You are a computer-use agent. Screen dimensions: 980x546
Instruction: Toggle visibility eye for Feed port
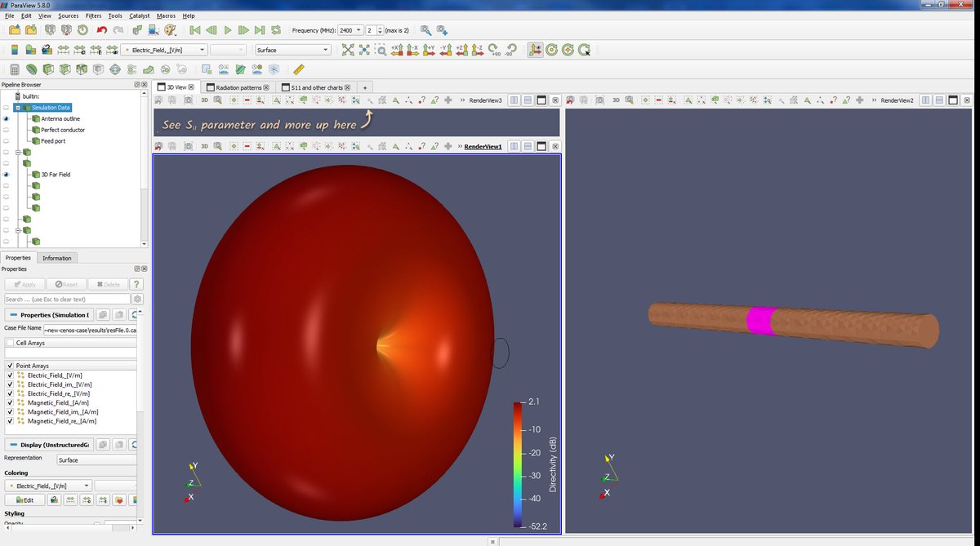(6, 140)
